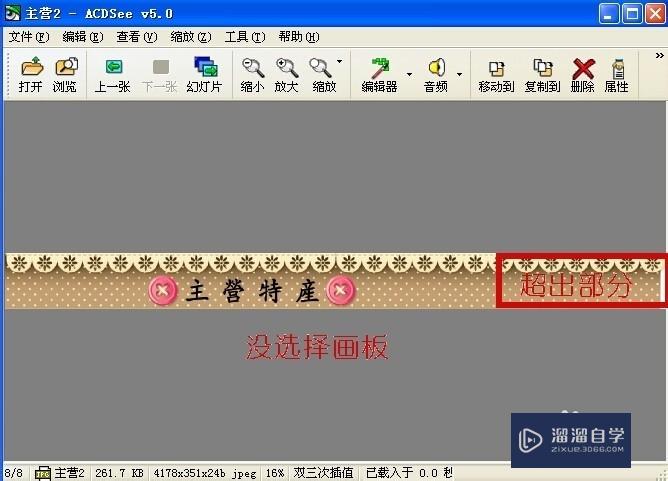Expand the 缩放 zoom dropdown arrow
Screen dimensions: 668x481
pyautogui.click(x=340, y=62)
